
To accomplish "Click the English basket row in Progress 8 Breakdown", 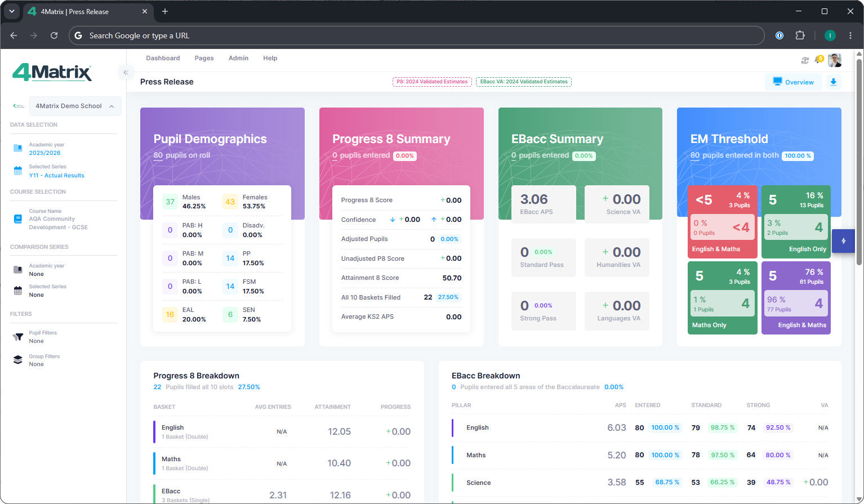I will click(282, 432).
